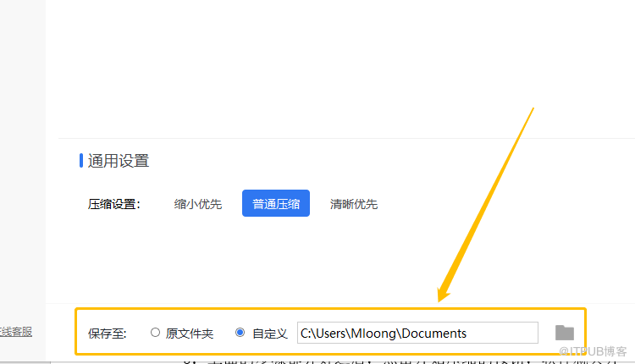
Task: Click the ITPUB博客 watermark logo
Action: (x=593, y=350)
